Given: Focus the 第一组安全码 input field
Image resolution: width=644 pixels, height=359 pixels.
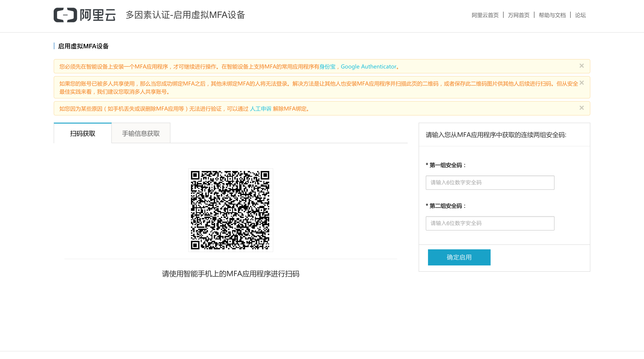Looking at the screenshot, I should tap(490, 182).
